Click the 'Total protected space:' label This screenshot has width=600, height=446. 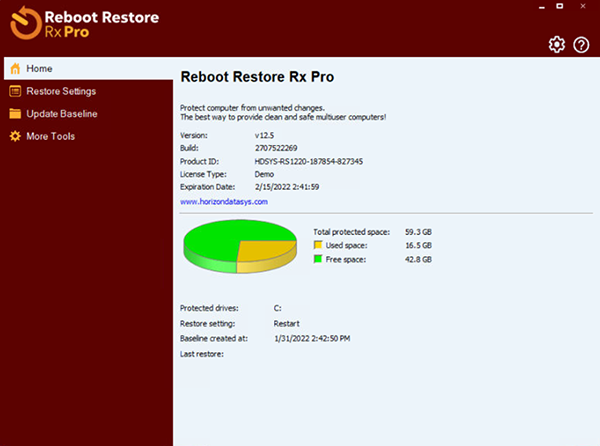[352, 232]
